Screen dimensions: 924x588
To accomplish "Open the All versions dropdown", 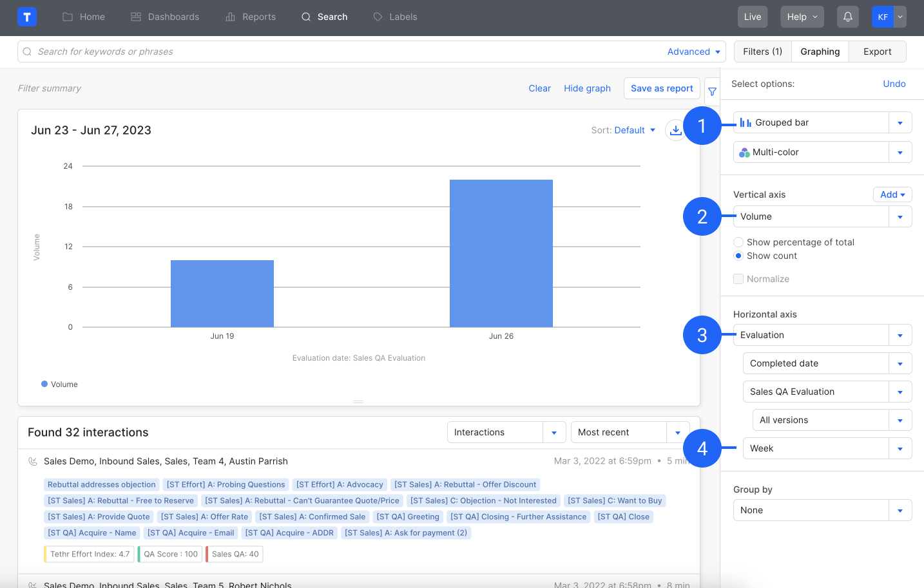I will 833,420.
